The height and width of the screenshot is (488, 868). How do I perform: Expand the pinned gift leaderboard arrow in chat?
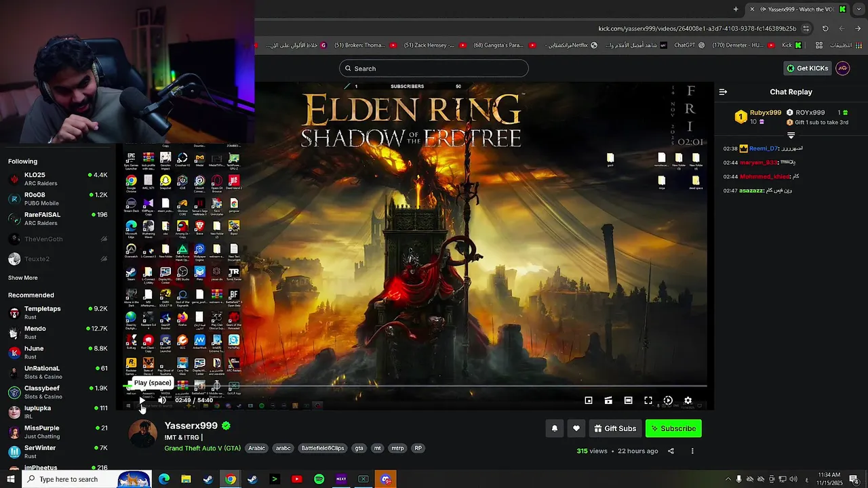click(x=791, y=136)
